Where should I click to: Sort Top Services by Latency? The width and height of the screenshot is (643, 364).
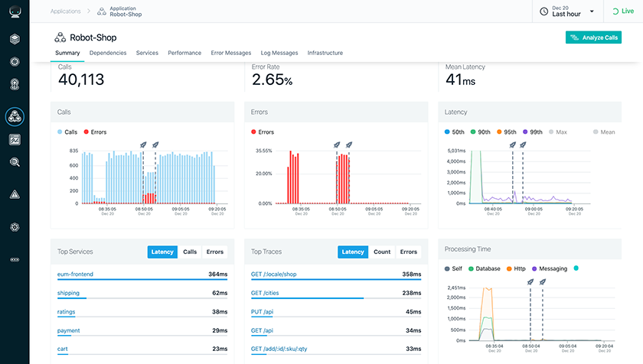162,252
